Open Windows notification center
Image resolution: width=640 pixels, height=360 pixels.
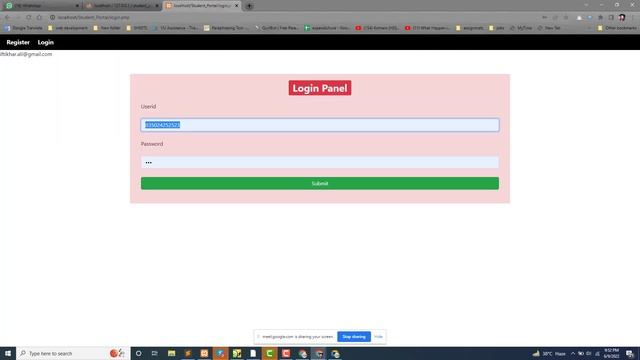630,353
